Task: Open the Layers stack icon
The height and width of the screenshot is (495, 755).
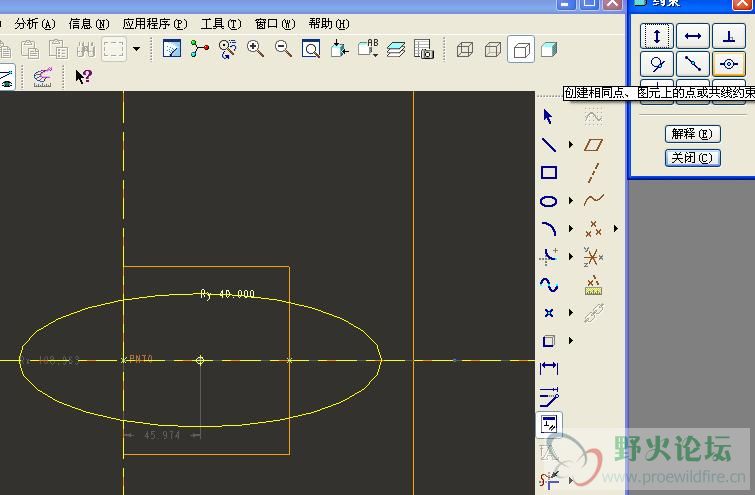Action: (x=396, y=49)
